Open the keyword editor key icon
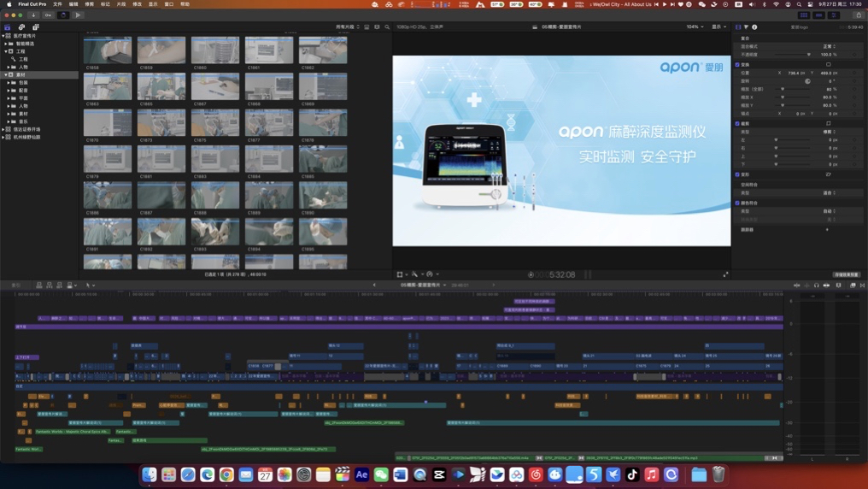 tap(48, 15)
